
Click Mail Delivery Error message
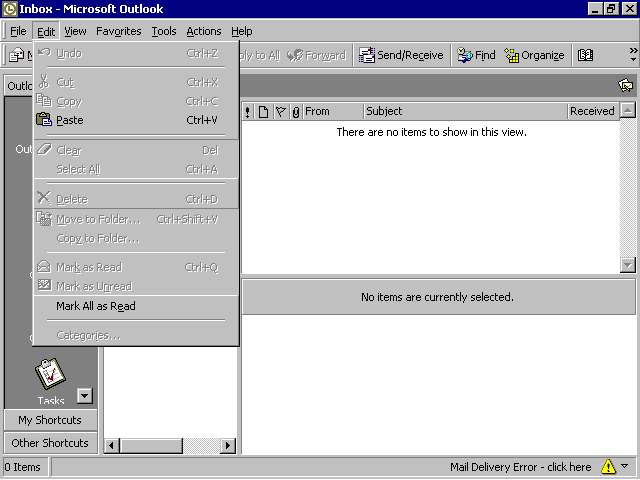(x=520, y=467)
